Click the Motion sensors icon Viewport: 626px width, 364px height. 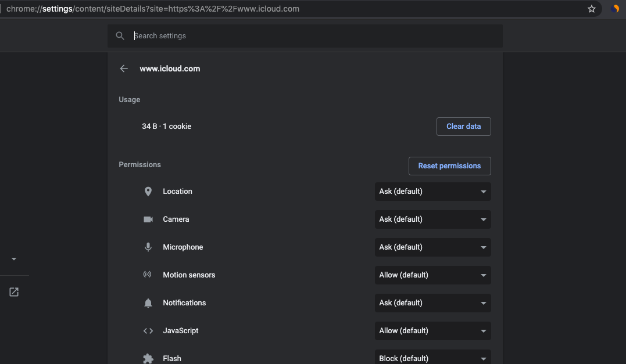tap(147, 274)
